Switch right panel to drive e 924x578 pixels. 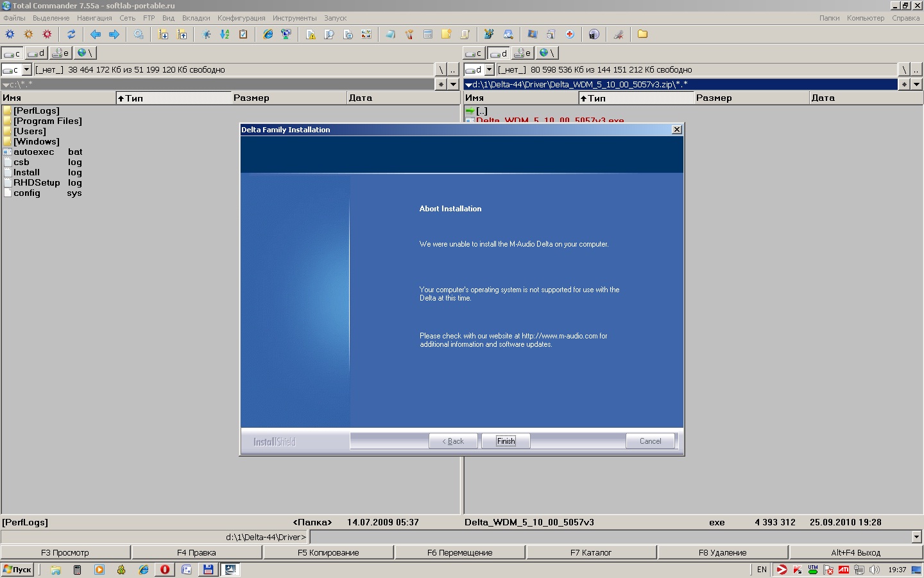[x=523, y=53]
